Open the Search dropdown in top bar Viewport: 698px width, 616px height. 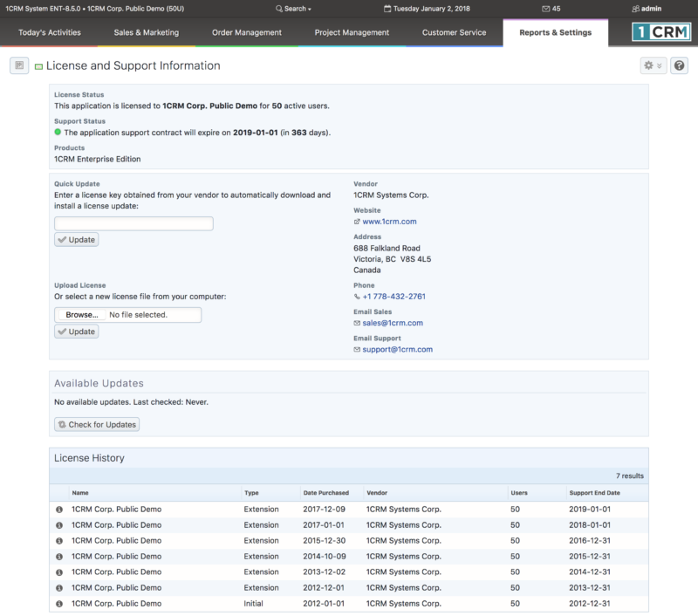[295, 9]
